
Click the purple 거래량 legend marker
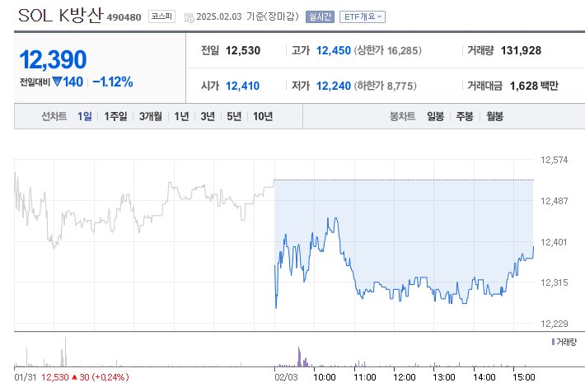point(554,342)
